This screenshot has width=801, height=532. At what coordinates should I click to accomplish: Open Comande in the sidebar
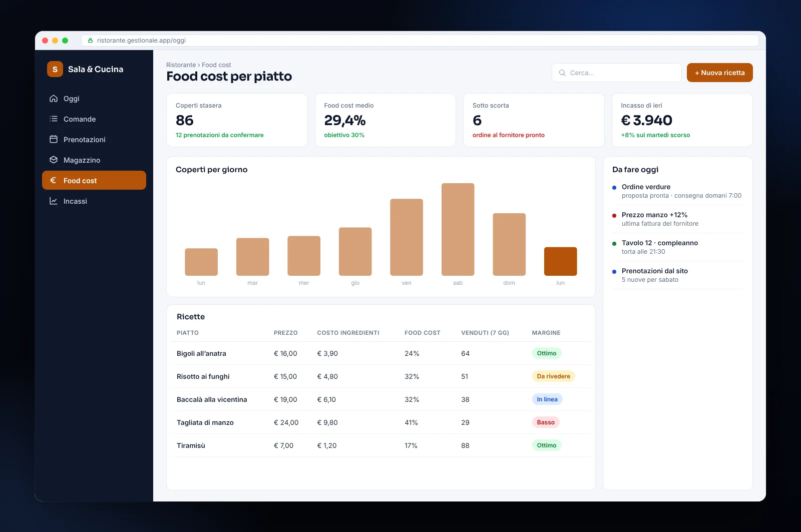[94, 119]
